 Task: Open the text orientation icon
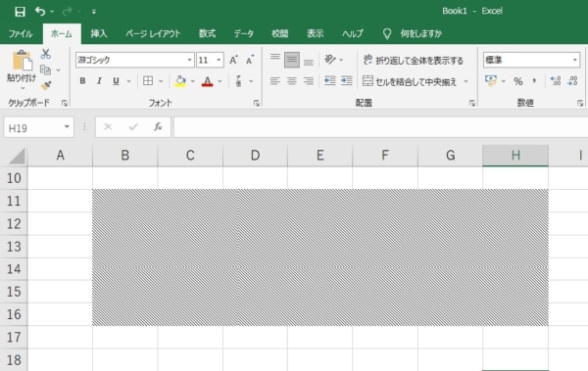tap(330, 60)
